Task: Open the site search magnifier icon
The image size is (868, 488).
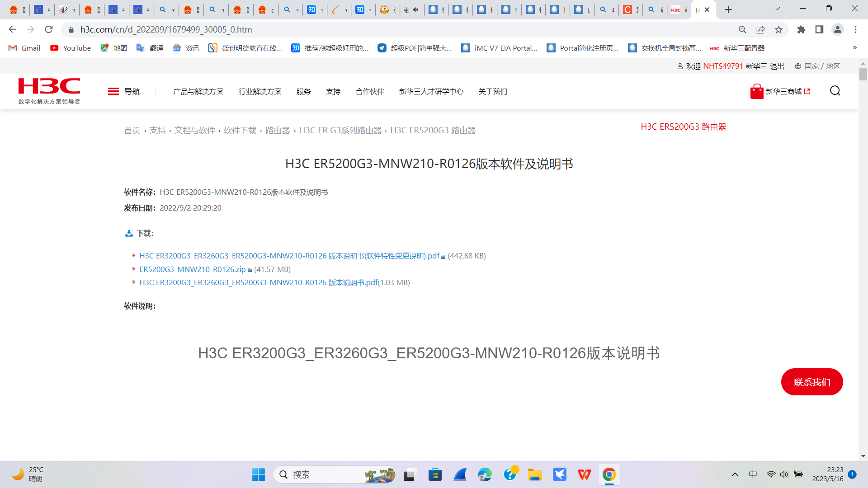Action: (x=835, y=91)
